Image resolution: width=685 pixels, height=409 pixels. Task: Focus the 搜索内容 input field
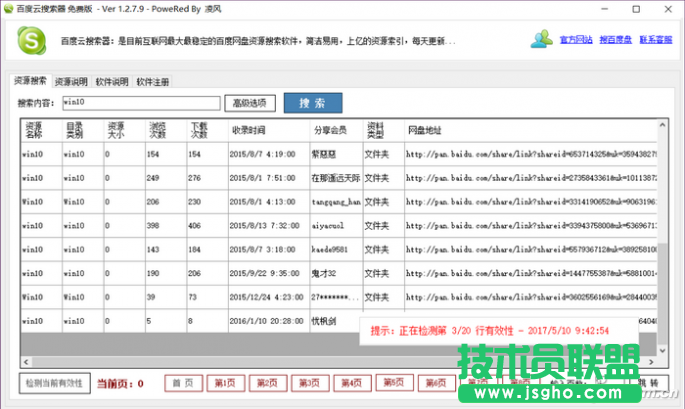[141, 103]
